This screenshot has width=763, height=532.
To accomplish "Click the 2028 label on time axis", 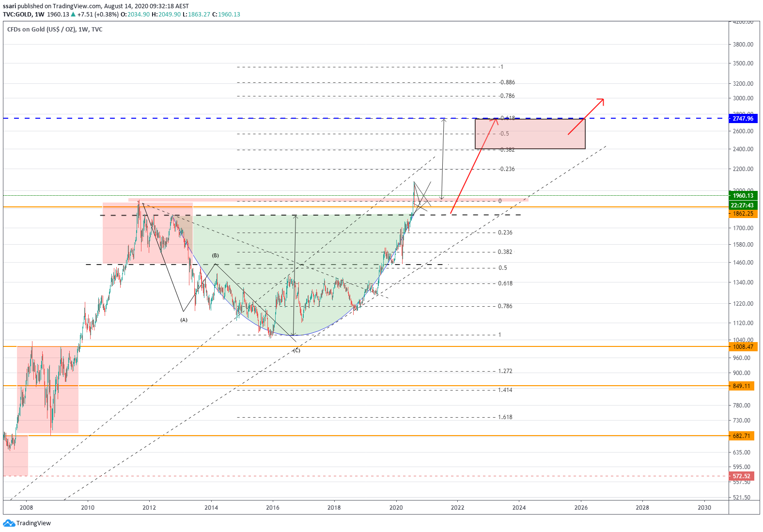I will coord(642,508).
